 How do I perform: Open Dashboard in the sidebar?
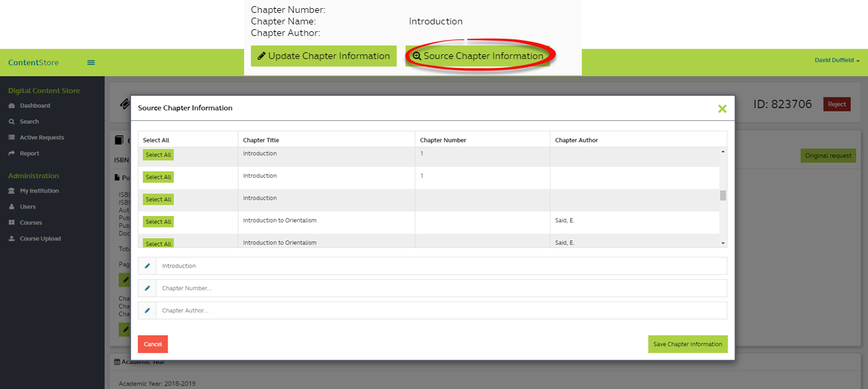click(35, 106)
